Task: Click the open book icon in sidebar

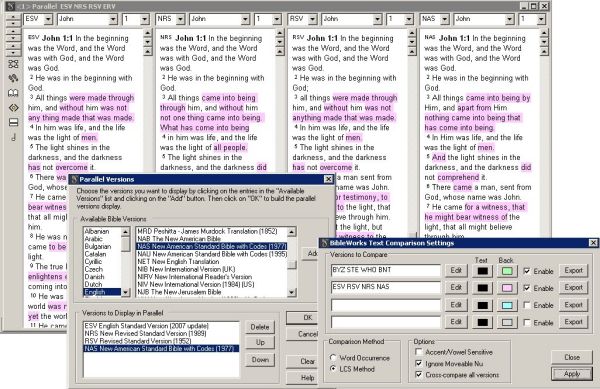Action: [13, 93]
